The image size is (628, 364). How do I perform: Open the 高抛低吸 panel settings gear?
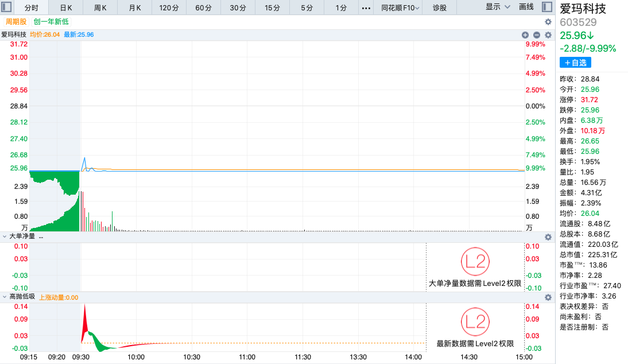click(548, 297)
